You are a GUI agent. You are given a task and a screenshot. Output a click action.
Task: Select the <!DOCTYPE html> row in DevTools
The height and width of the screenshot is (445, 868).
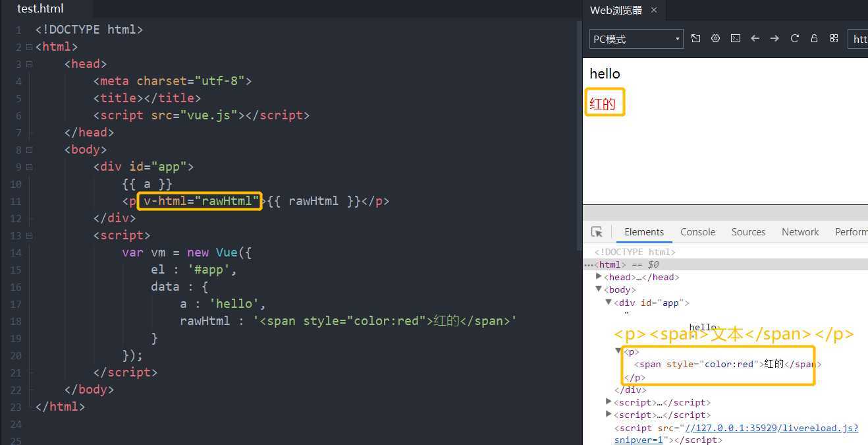point(635,252)
